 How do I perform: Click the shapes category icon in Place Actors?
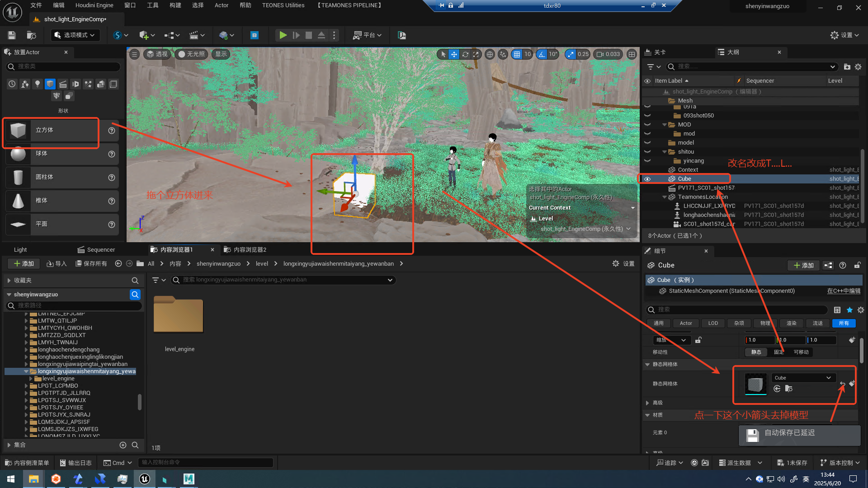click(x=50, y=84)
